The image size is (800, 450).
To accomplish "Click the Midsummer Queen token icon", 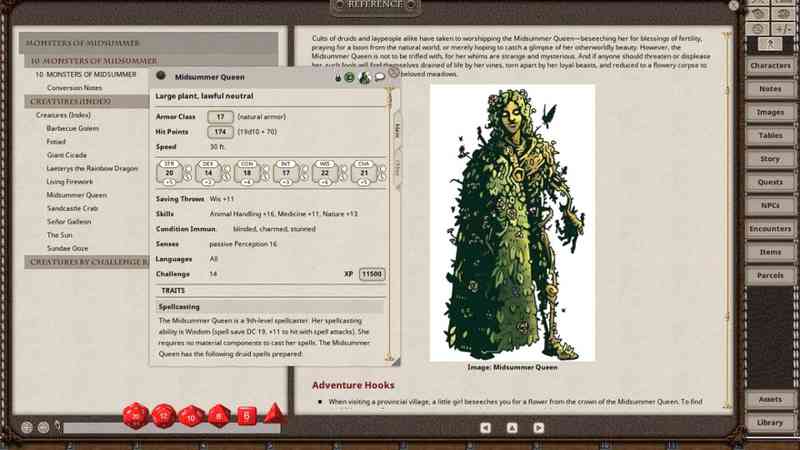I will [364, 76].
